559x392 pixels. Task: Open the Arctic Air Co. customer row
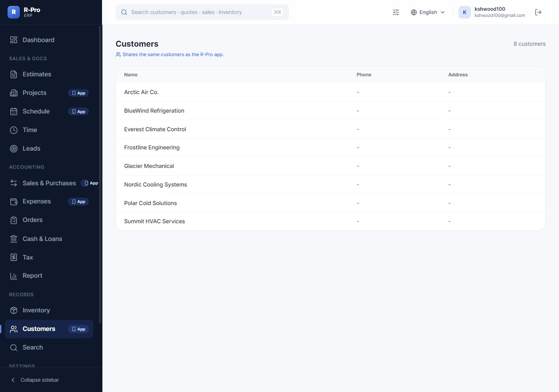[x=331, y=92]
